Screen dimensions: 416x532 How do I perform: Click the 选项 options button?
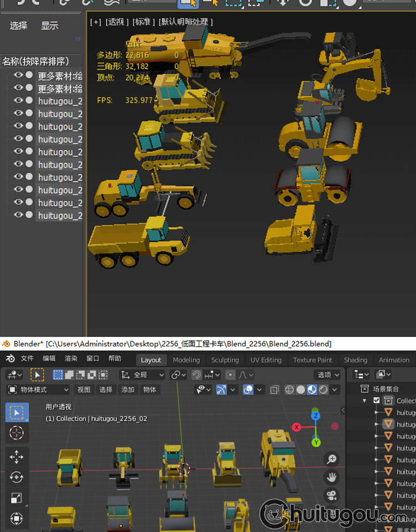click(x=327, y=375)
